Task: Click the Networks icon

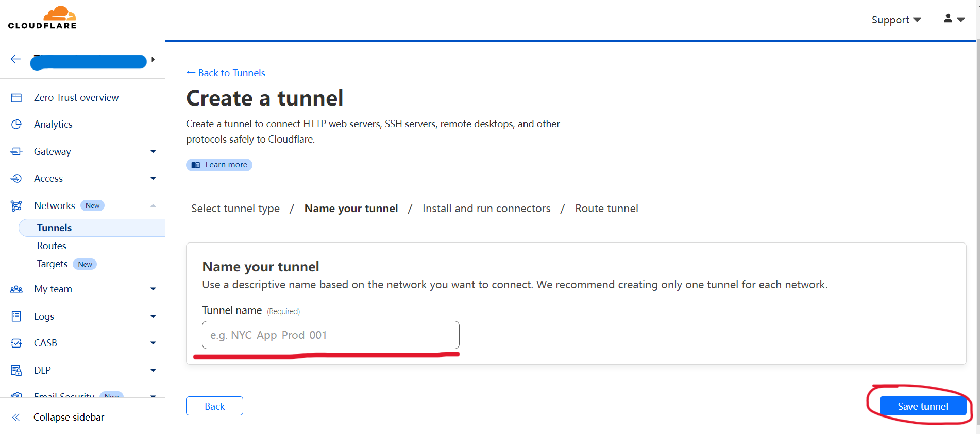Action: click(x=16, y=206)
